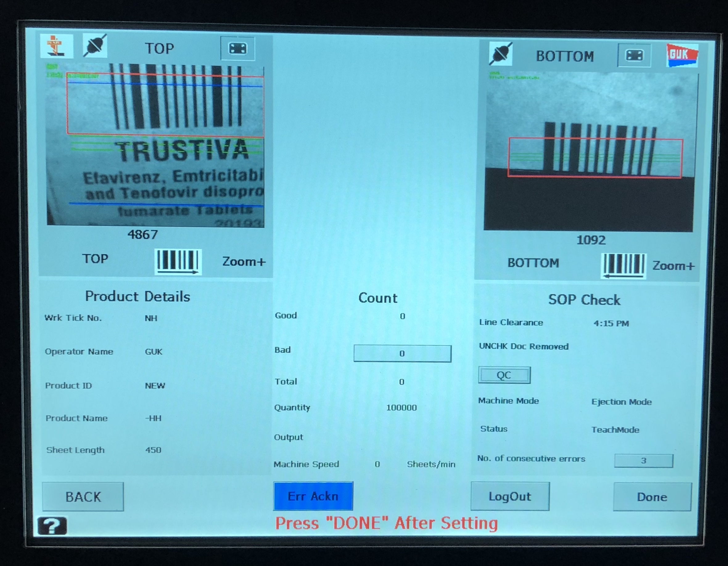Viewport: 728px width, 566px height.
Task: Click the TOP camera barcode image
Action: [155, 145]
